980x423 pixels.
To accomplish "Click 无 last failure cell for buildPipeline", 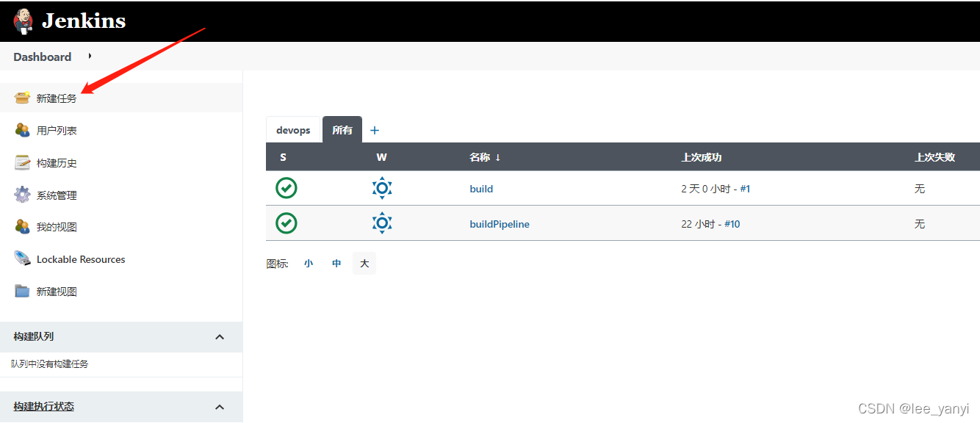I will pos(920,224).
